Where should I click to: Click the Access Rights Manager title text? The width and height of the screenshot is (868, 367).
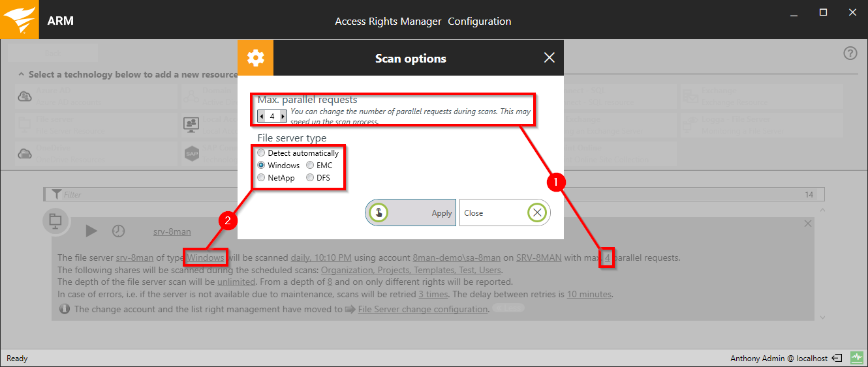[388, 21]
